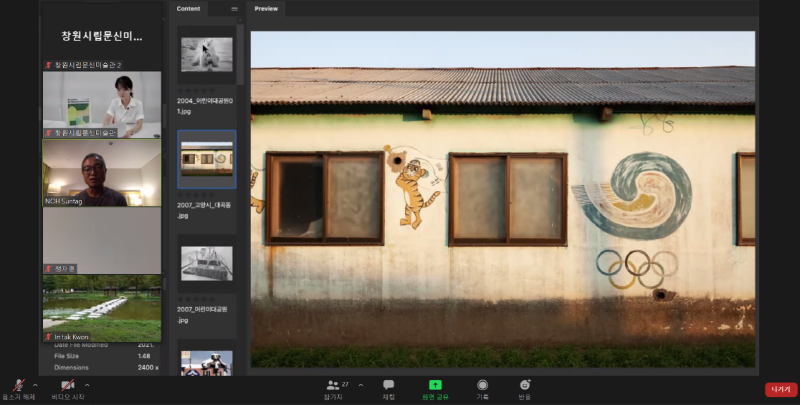Click the filename 2004_어린이대공원01.jpg label
800x405 pixels.
205,106
